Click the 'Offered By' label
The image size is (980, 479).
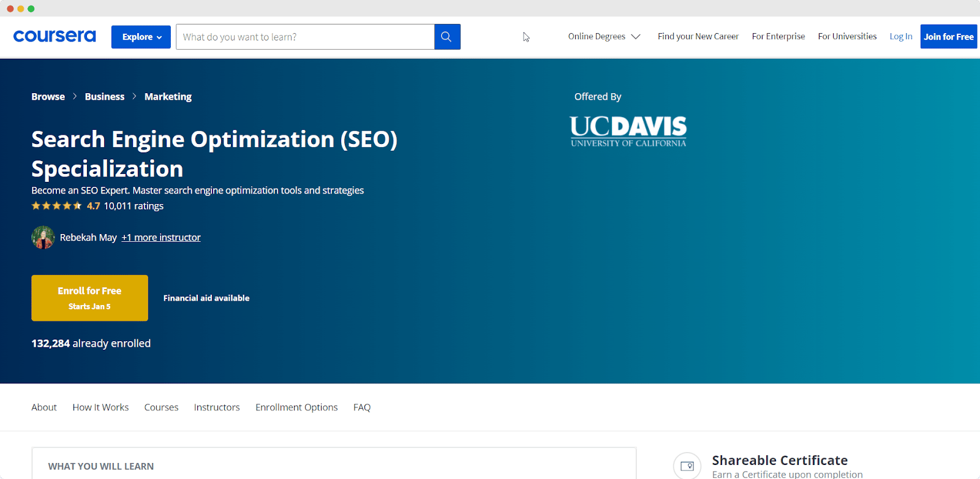coord(598,97)
